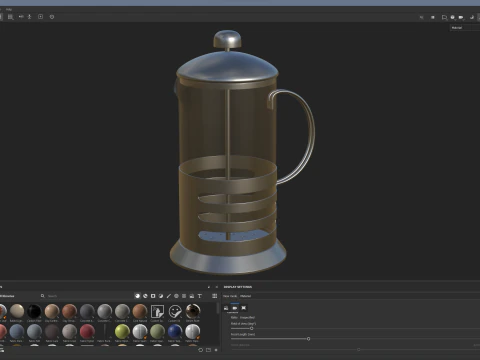Screen dimensions: 480x360
Task: Collapse the Camera section header in Display Settings
Action: (233, 313)
